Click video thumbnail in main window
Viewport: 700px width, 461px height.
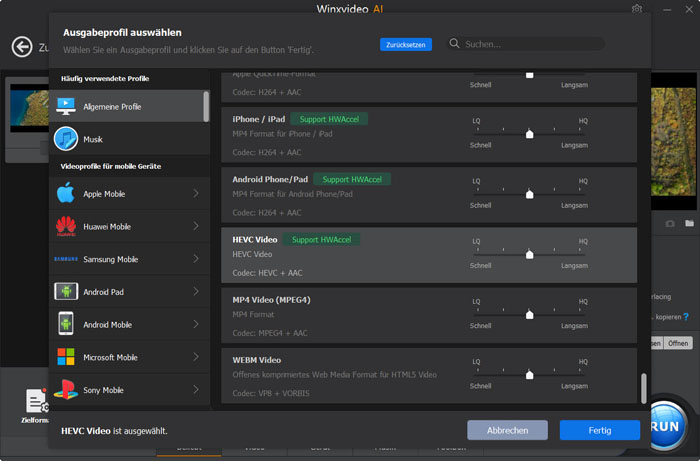(29, 108)
